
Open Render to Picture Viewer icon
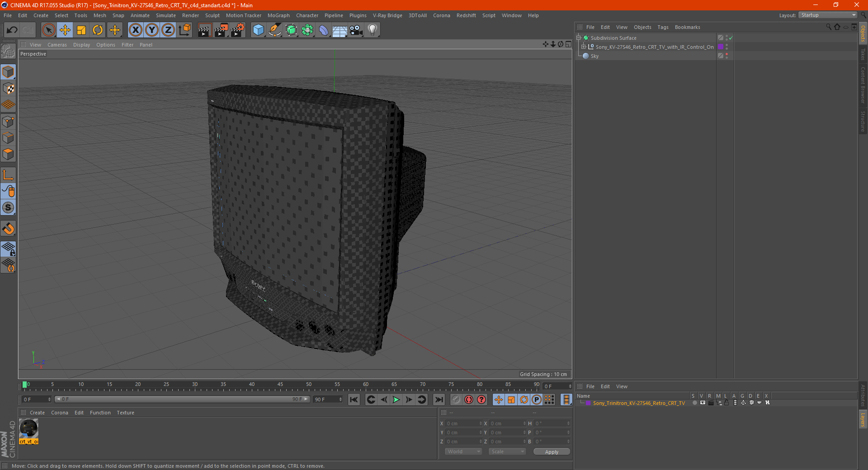(221, 30)
